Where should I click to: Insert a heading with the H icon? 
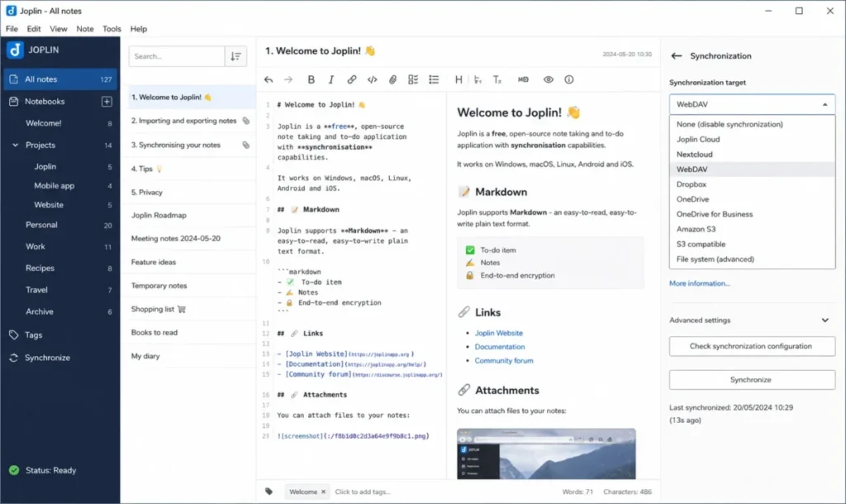[x=459, y=79]
